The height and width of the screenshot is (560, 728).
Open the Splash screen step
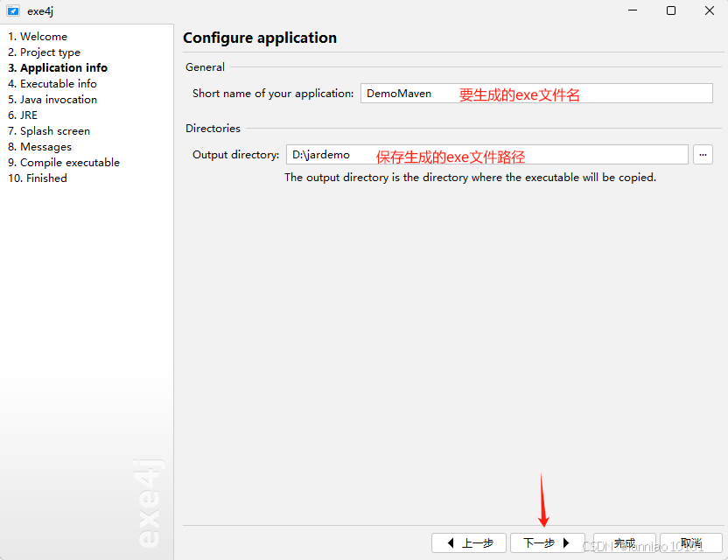coord(49,131)
